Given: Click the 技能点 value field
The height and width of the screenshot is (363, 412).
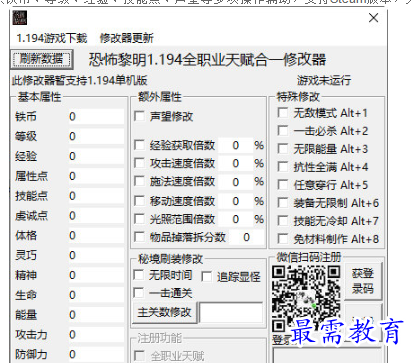Looking at the screenshot, I should (x=96, y=196).
